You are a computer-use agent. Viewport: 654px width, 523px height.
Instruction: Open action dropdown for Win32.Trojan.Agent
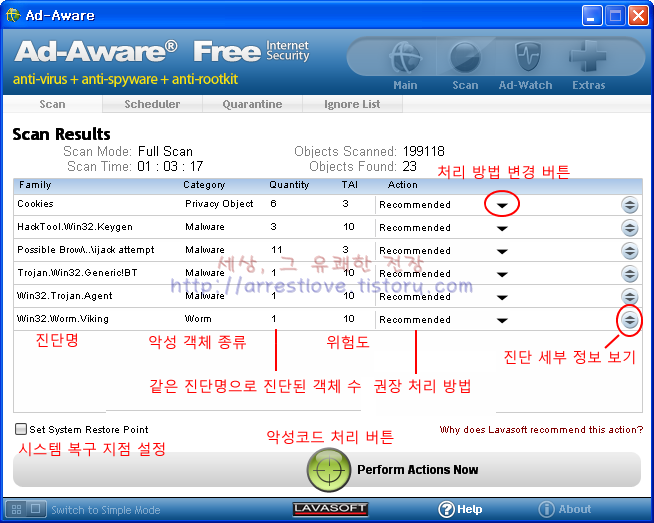[502, 297]
